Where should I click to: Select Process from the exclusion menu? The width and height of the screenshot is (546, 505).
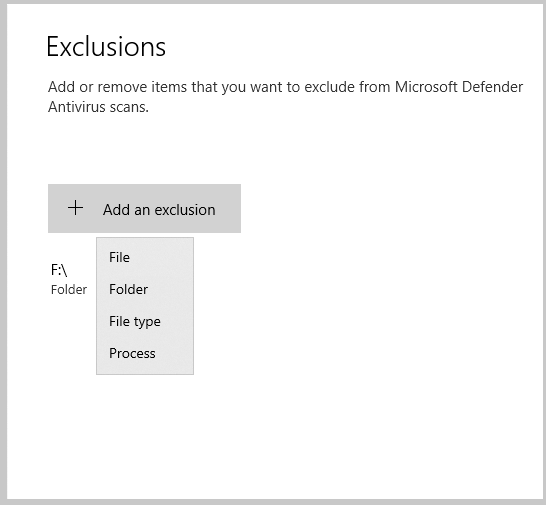145,354
